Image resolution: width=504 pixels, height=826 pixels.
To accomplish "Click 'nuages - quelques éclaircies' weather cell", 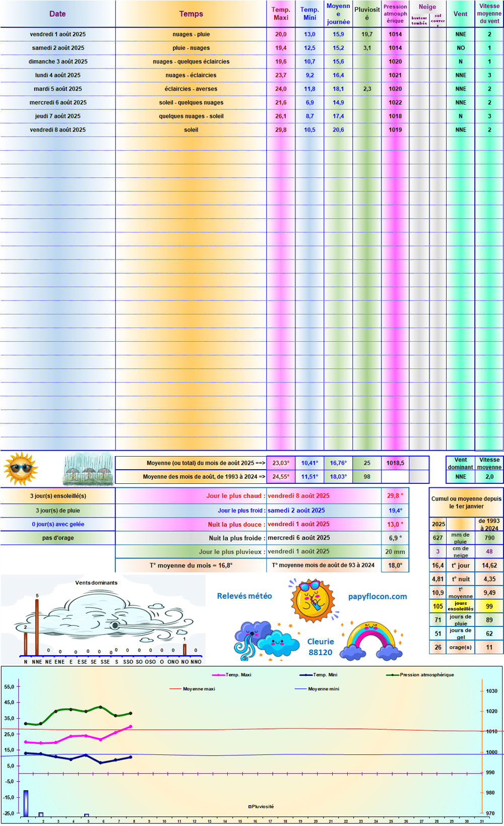I will (x=191, y=61).
